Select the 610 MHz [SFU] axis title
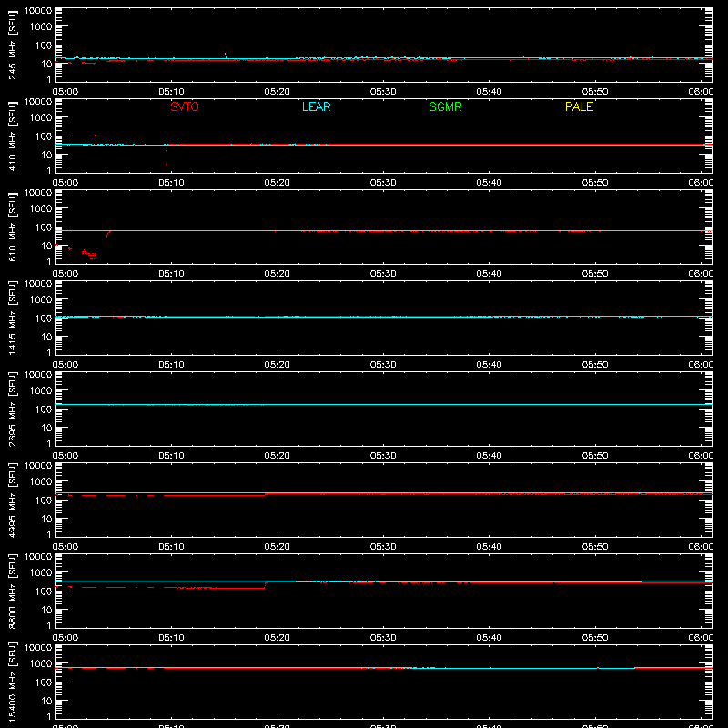This screenshot has height=728, width=728. [13, 227]
